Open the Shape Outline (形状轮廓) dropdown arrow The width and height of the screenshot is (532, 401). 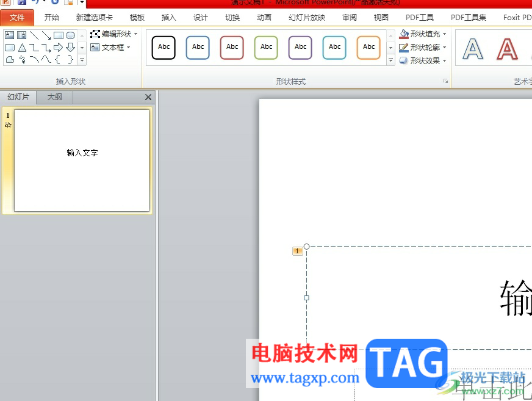point(445,47)
